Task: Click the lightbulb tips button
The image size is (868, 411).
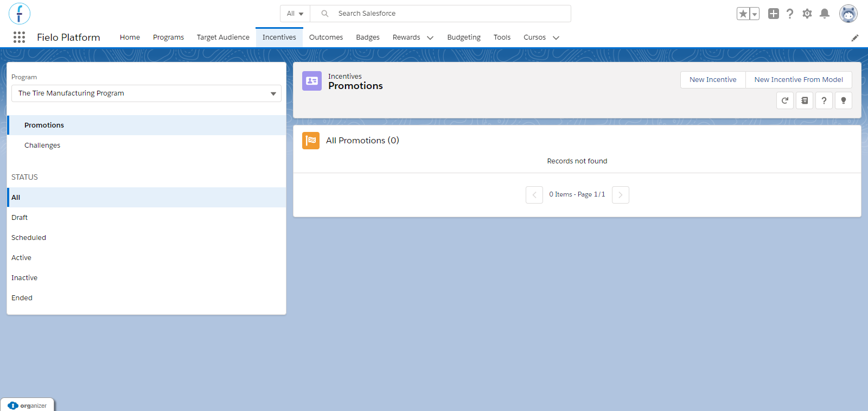Action: (844, 100)
